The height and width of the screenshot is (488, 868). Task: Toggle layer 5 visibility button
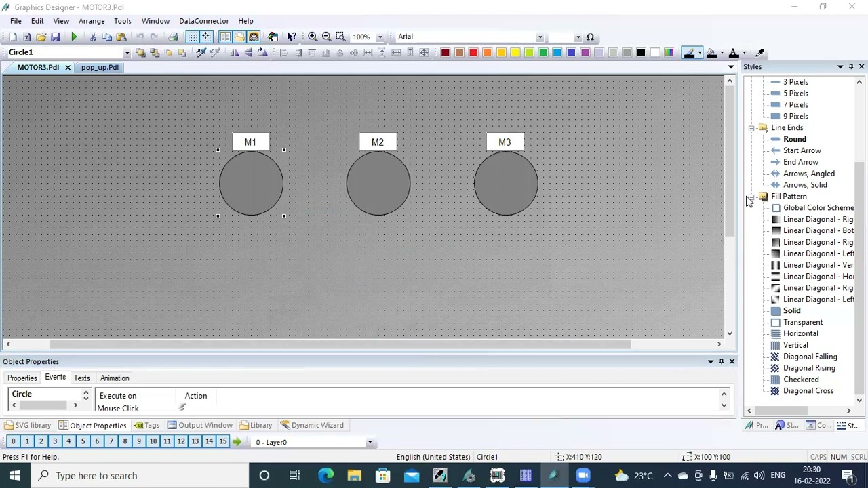[x=83, y=442]
